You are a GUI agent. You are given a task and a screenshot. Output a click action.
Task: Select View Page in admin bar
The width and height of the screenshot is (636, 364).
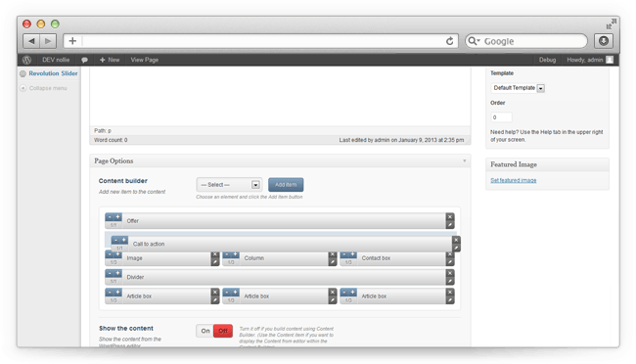[x=145, y=60]
